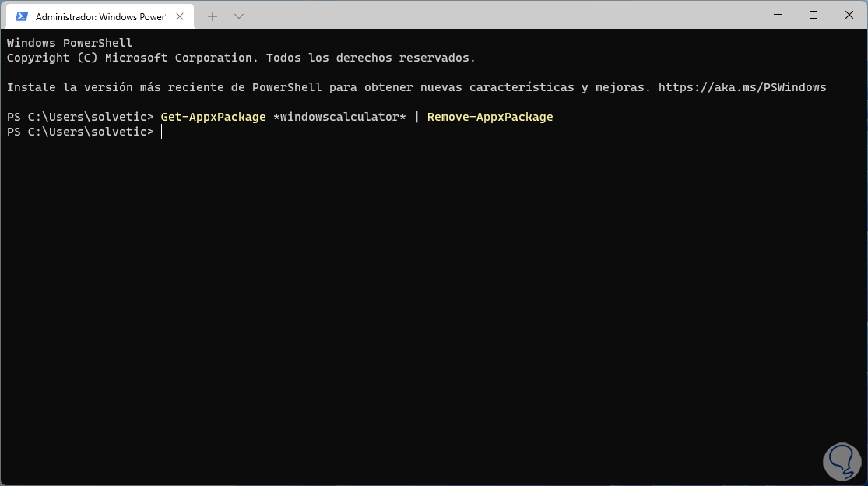
Task: Open a new tab with plus button
Action: click(x=213, y=16)
